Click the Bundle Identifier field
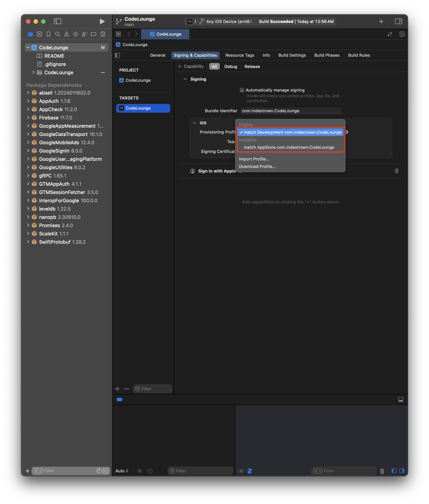The height and width of the screenshot is (504, 429). (291, 111)
